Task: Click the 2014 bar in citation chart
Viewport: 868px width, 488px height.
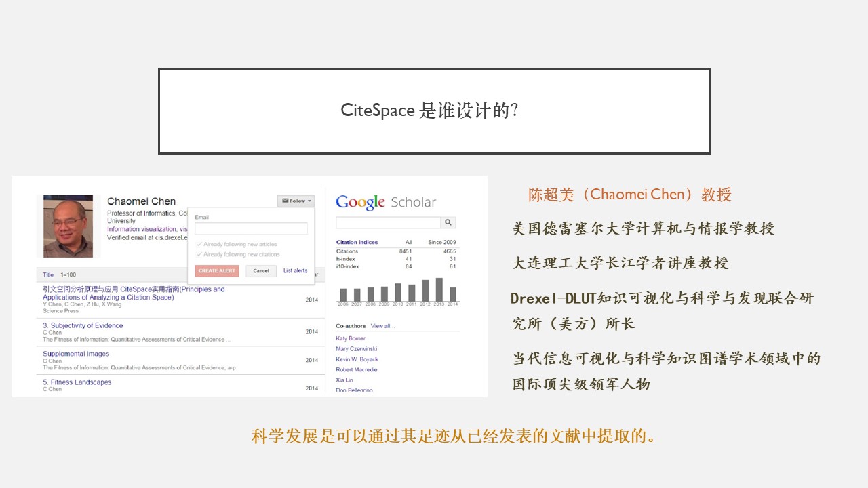Action: [x=453, y=294]
